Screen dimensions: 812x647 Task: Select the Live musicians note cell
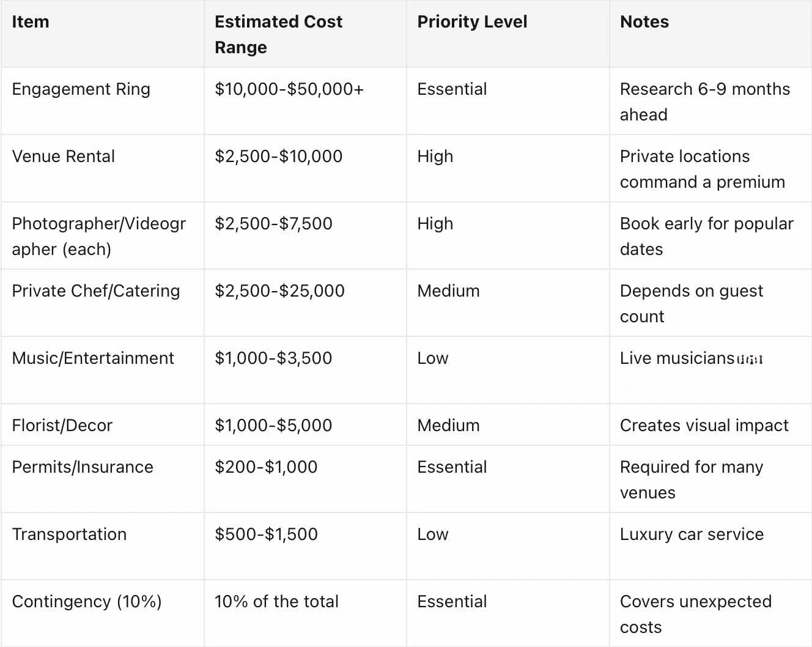691,358
